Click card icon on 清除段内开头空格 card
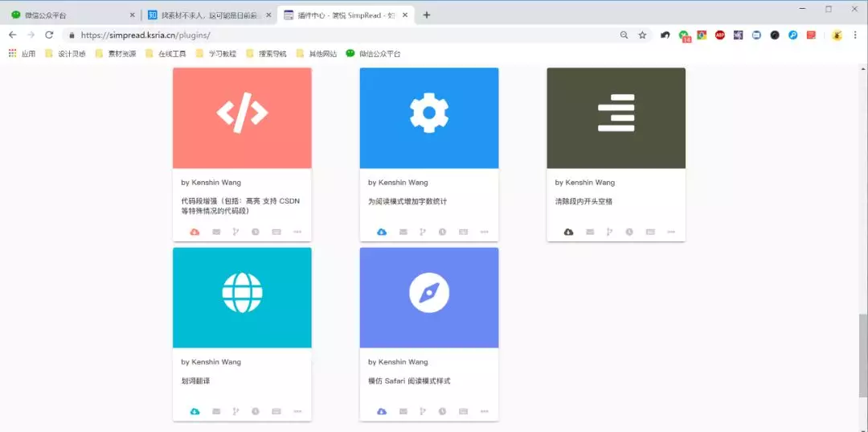The image size is (868, 432). coord(650,232)
